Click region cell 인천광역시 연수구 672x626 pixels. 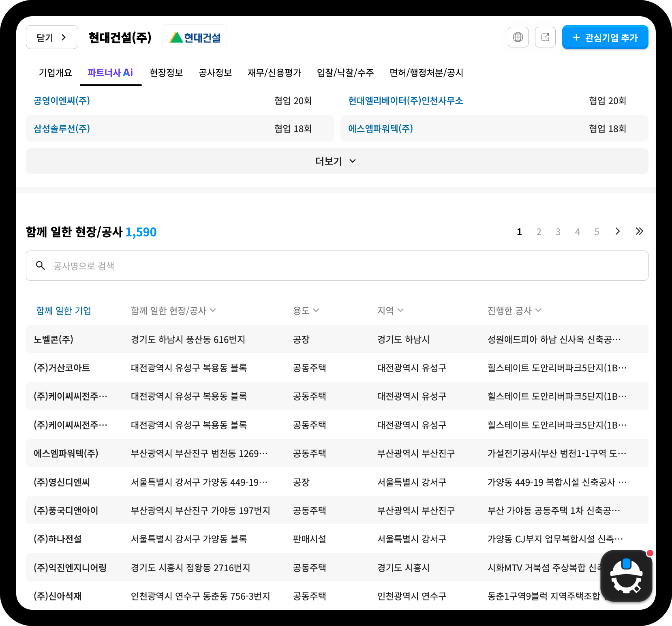coord(412,596)
